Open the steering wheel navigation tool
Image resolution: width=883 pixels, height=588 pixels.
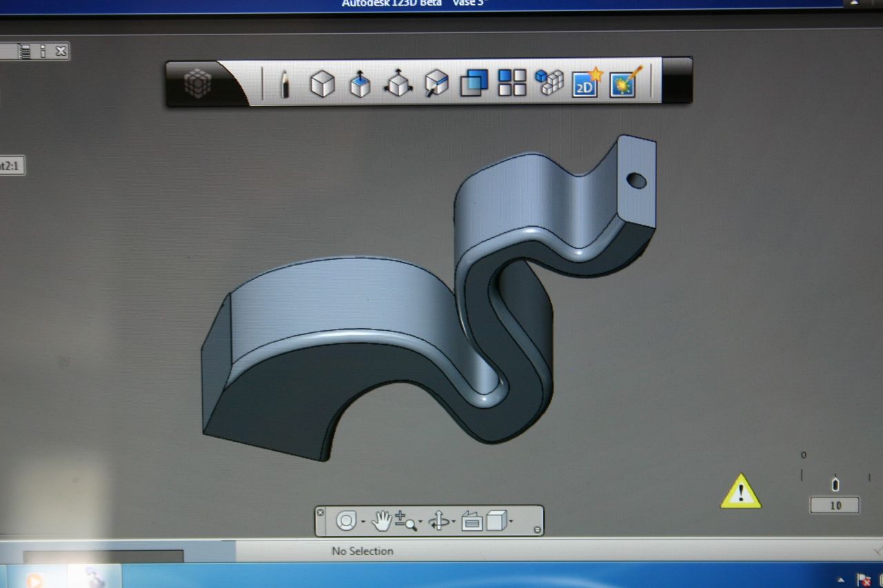(x=346, y=520)
